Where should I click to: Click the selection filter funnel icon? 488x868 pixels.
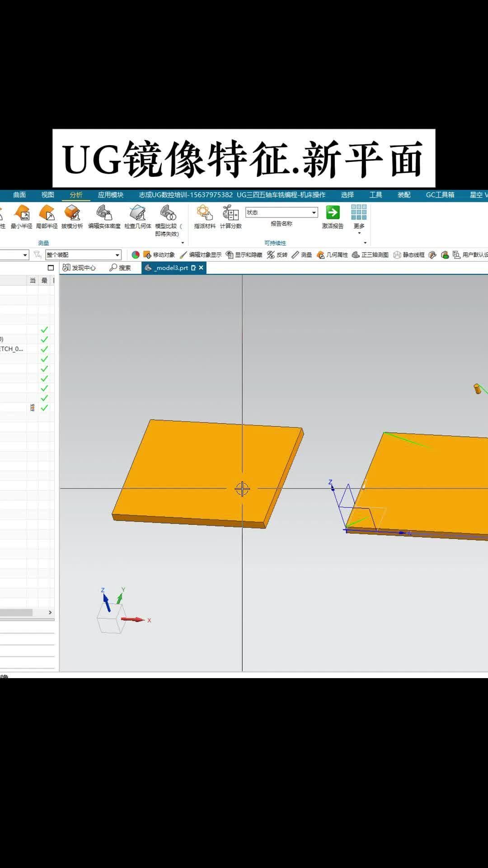(38, 255)
